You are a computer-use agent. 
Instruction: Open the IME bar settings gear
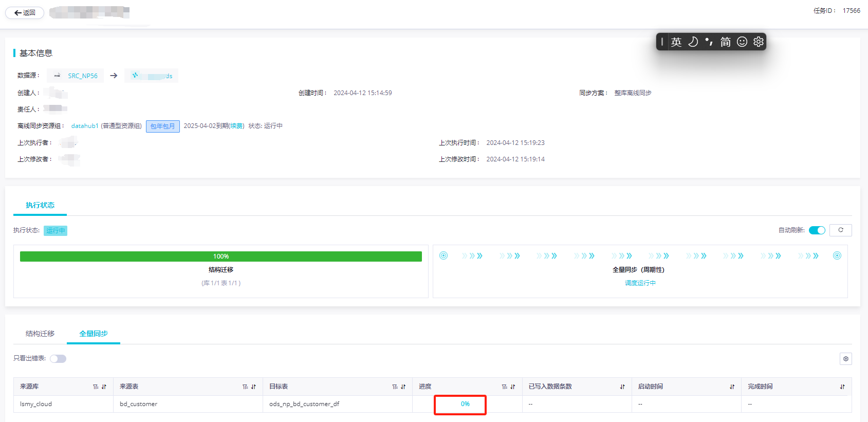[x=759, y=42]
